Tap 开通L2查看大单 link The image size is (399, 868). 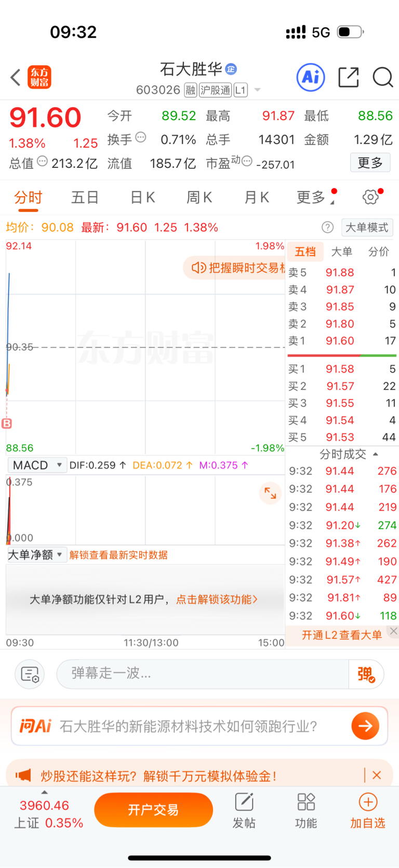click(x=342, y=635)
